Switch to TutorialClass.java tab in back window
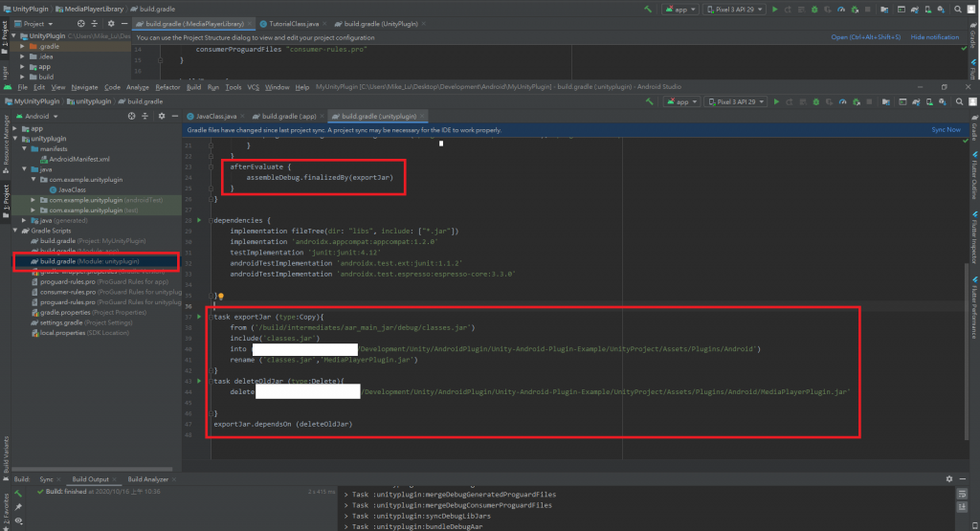This screenshot has width=980, height=531. (x=293, y=24)
